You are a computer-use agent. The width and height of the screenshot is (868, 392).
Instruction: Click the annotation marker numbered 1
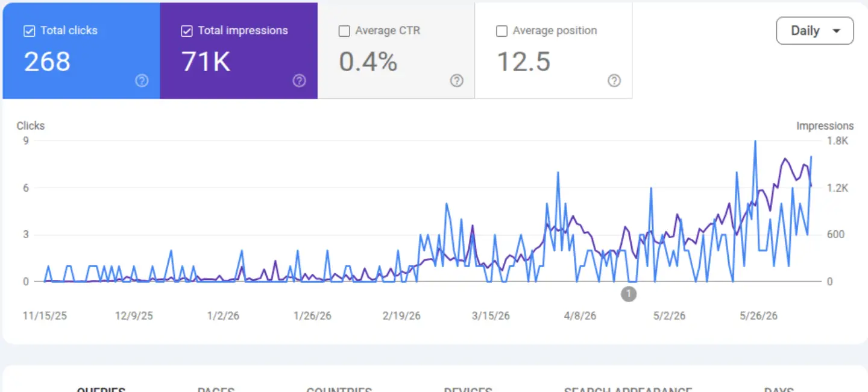[x=629, y=294]
